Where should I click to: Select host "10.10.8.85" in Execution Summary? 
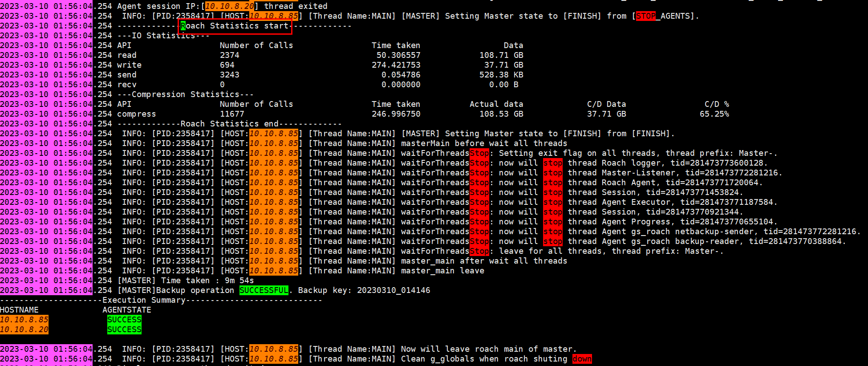(24, 320)
